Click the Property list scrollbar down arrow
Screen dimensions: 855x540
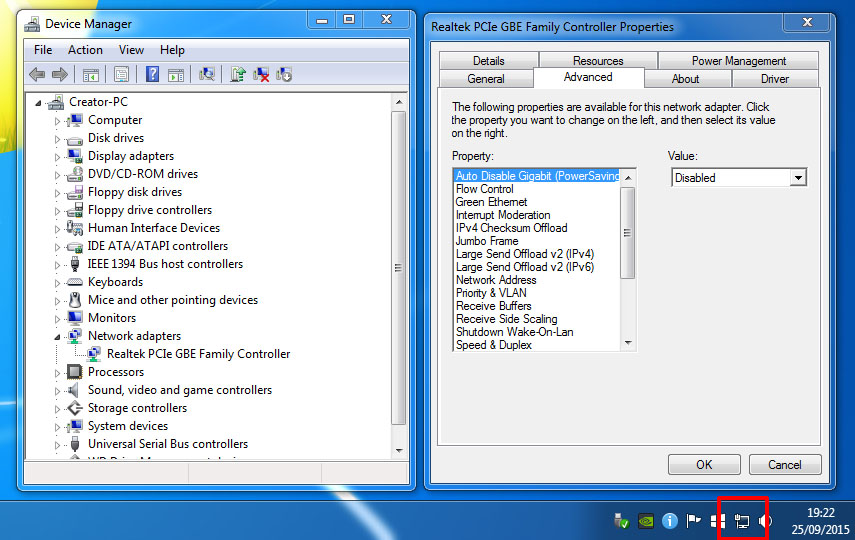(x=628, y=343)
